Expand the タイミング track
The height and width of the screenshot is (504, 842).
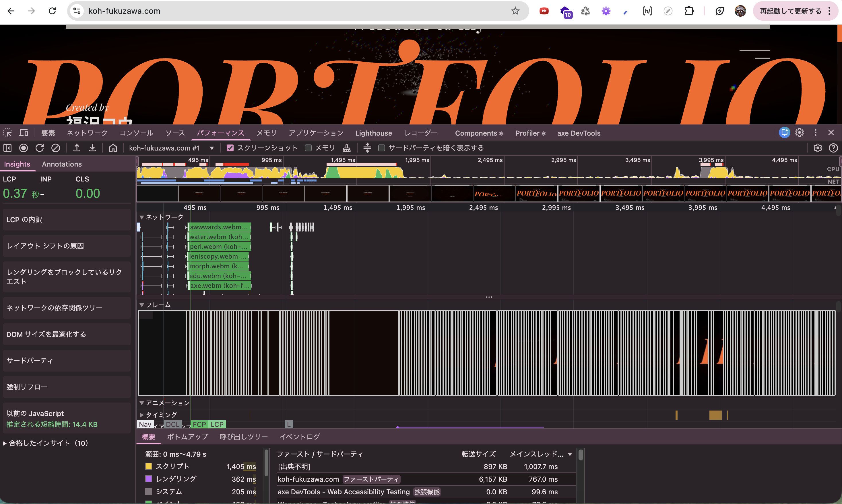pyautogui.click(x=142, y=415)
